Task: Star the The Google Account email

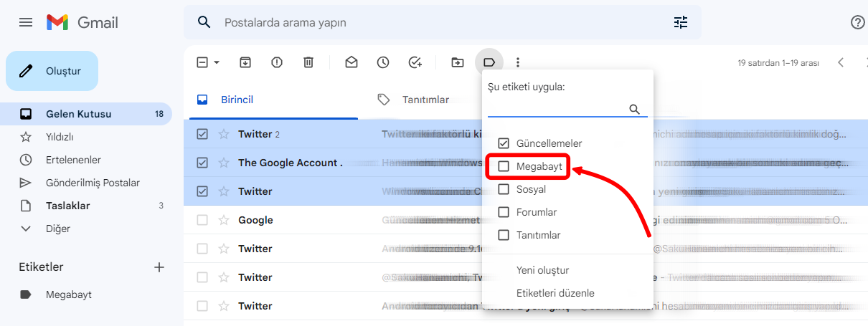Action: [x=224, y=163]
